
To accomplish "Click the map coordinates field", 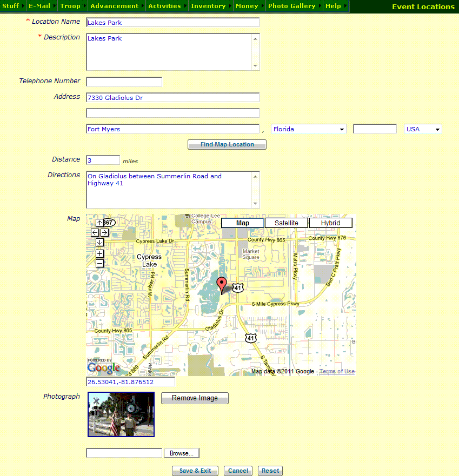I will (x=131, y=382).
